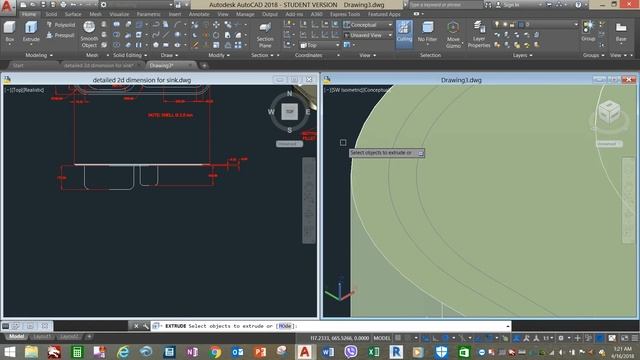Click MODEL space button in status bar

click(x=382, y=338)
